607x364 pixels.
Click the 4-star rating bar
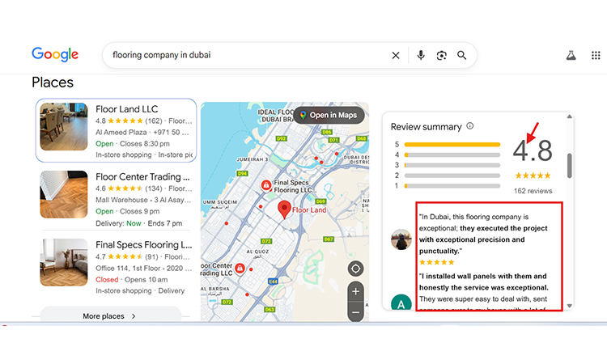click(x=452, y=154)
